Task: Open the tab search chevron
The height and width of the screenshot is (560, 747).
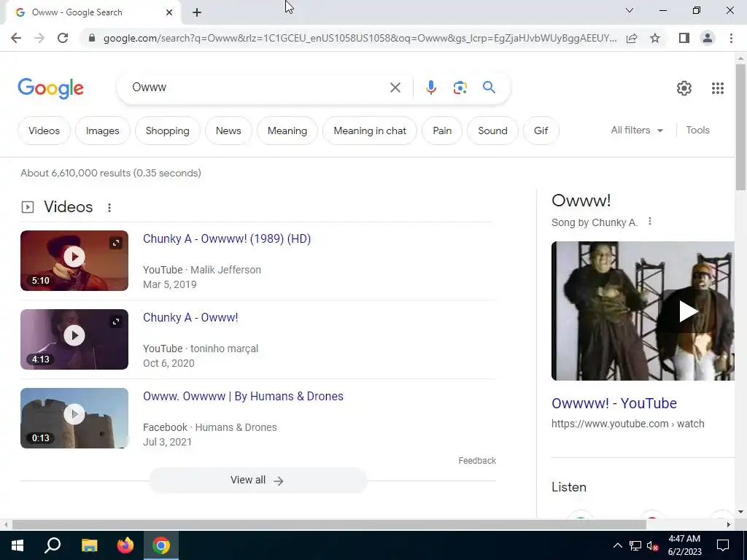Action: click(x=630, y=10)
